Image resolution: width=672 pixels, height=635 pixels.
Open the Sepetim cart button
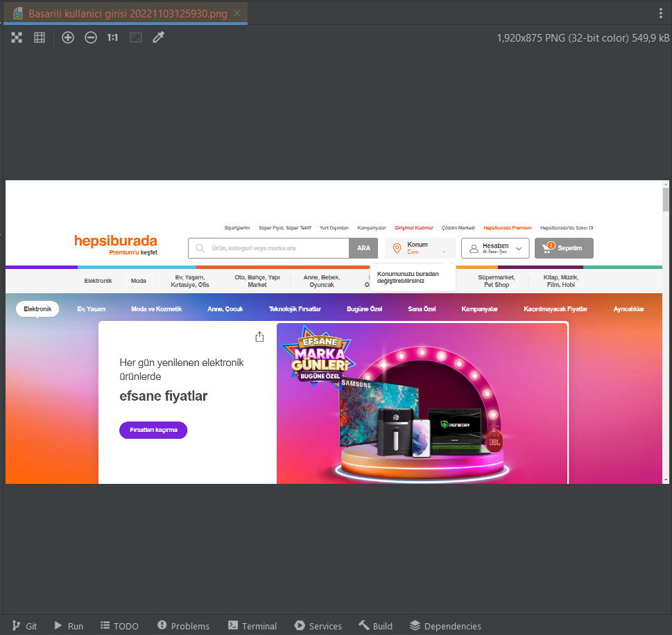pyautogui.click(x=564, y=248)
